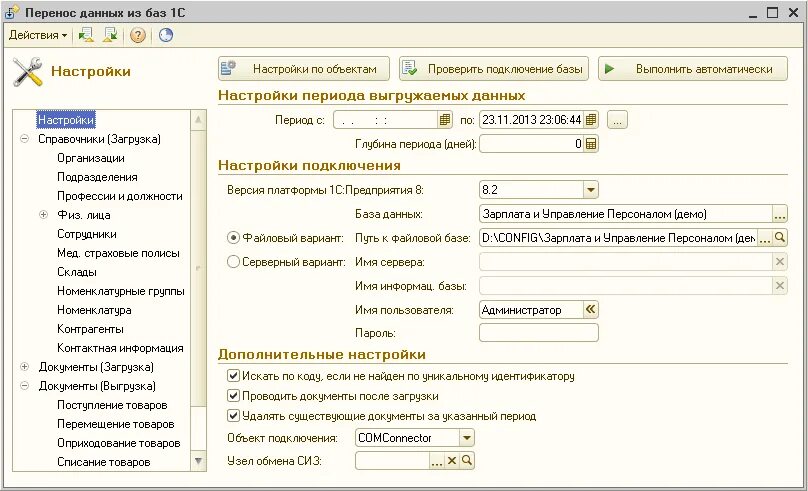Expand Документы (Загрузка) tree node
The width and height of the screenshot is (808, 491).
click(x=24, y=366)
